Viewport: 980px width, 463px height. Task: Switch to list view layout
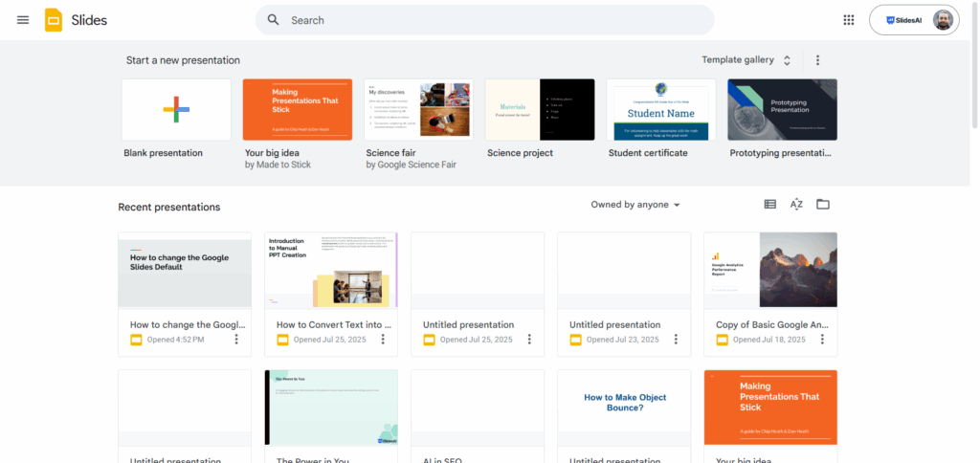pos(769,205)
